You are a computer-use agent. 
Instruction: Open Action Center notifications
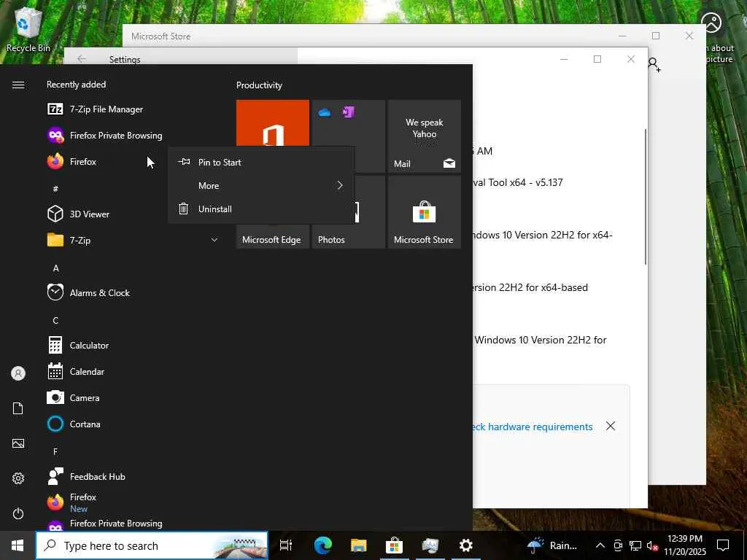[x=723, y=545]
